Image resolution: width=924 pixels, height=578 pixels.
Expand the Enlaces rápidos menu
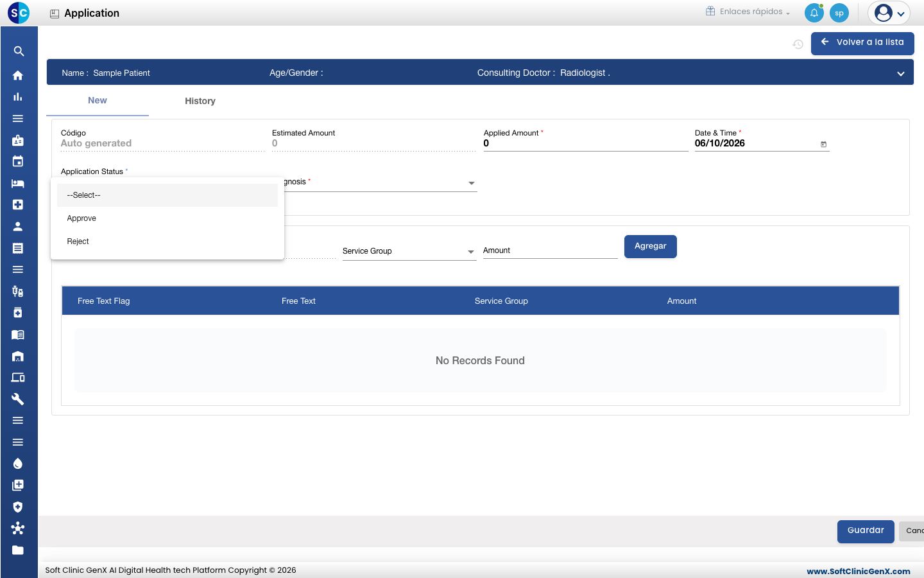point(748,12)
